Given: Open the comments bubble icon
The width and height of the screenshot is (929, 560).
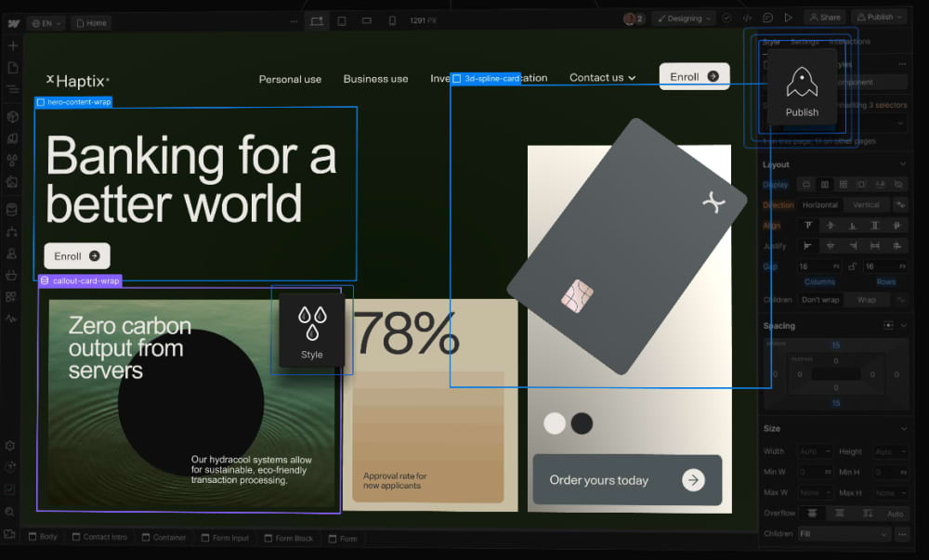Looking at the screenshot, I should click(x=768, y=18).
